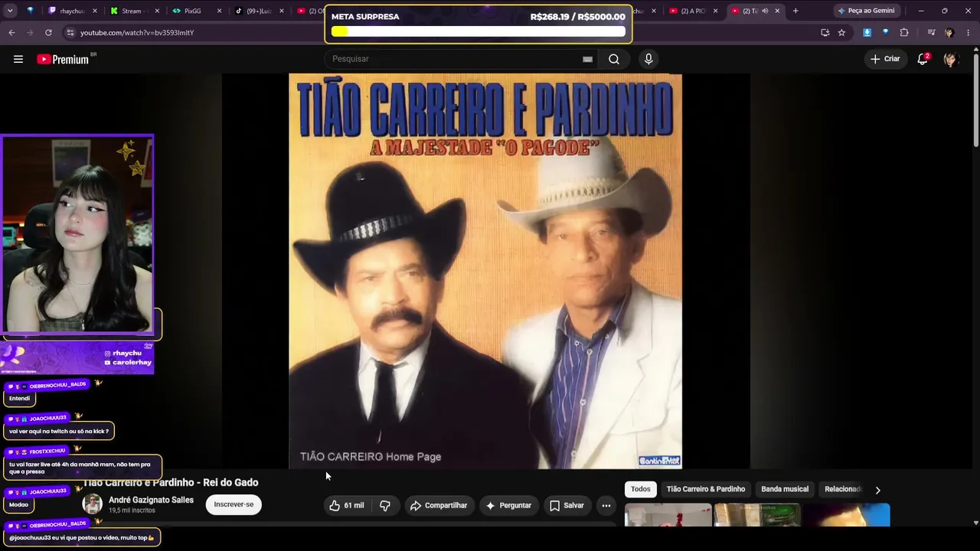Click the Pesquisar search field
The height and width of the screenshot is (551, 980).
(455, 59)
